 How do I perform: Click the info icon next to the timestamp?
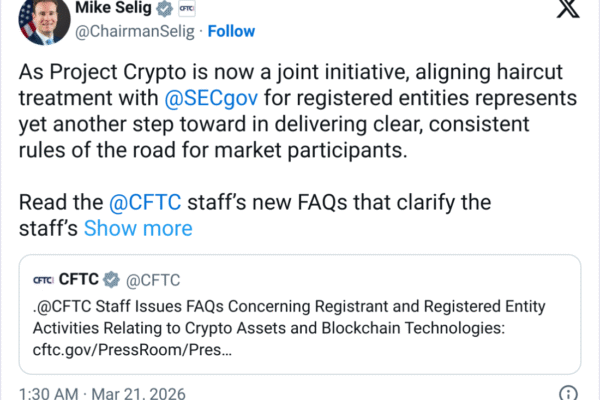coord(567,393)
